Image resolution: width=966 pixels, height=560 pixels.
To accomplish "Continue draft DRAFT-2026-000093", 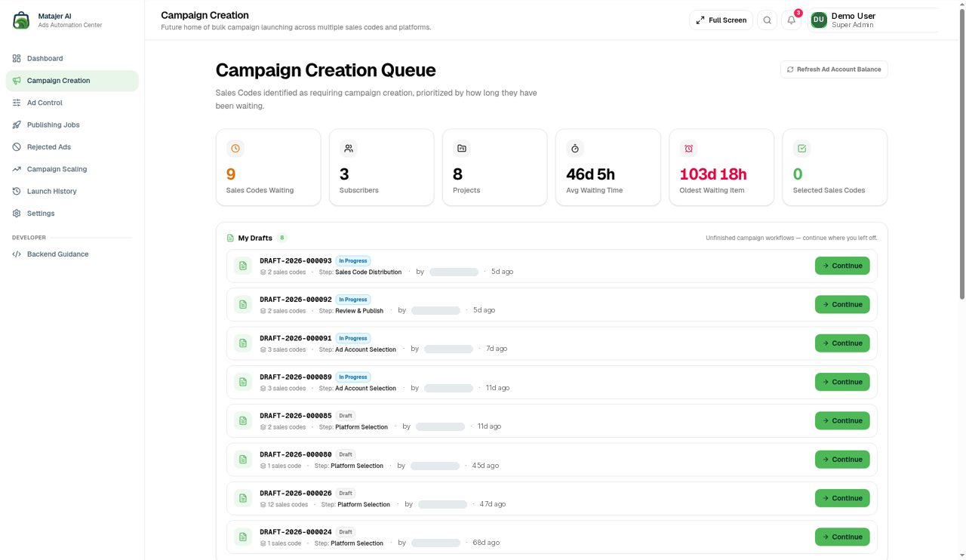I will point(842,266).
